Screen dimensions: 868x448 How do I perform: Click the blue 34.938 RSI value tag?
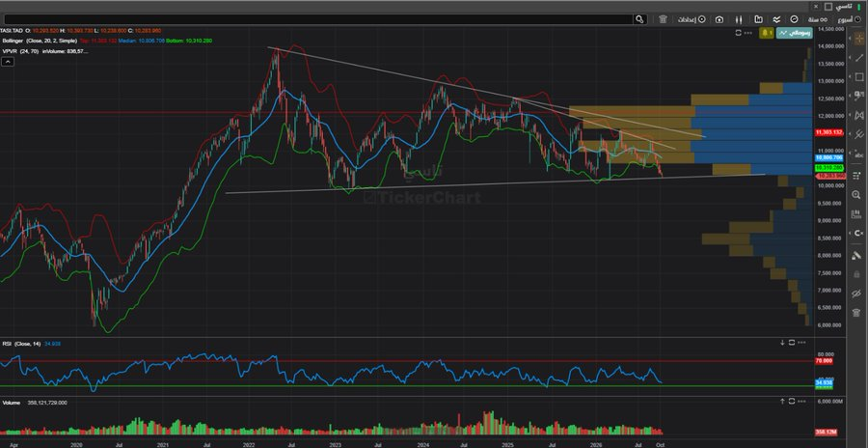coord(825,382)
